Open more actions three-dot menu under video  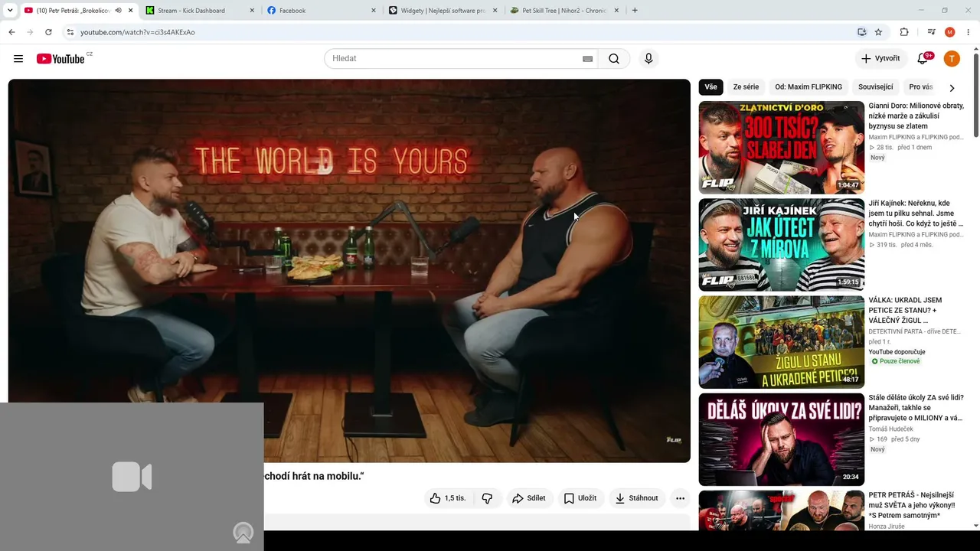coord(680,498)
